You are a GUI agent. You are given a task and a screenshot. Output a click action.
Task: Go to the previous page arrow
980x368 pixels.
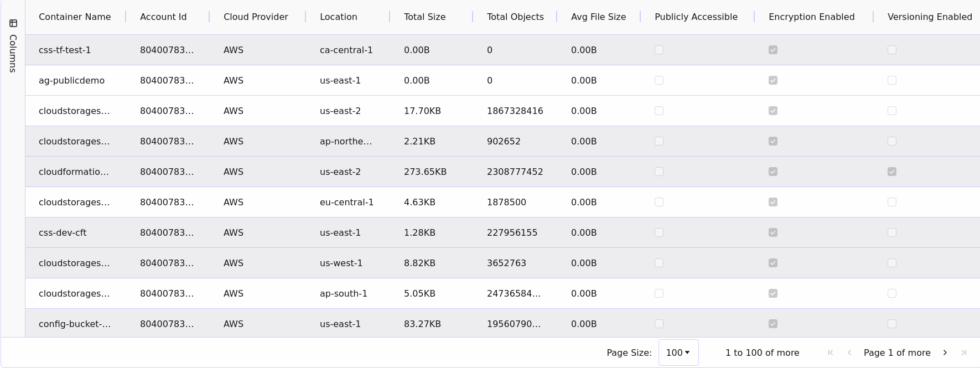point(849,353)
